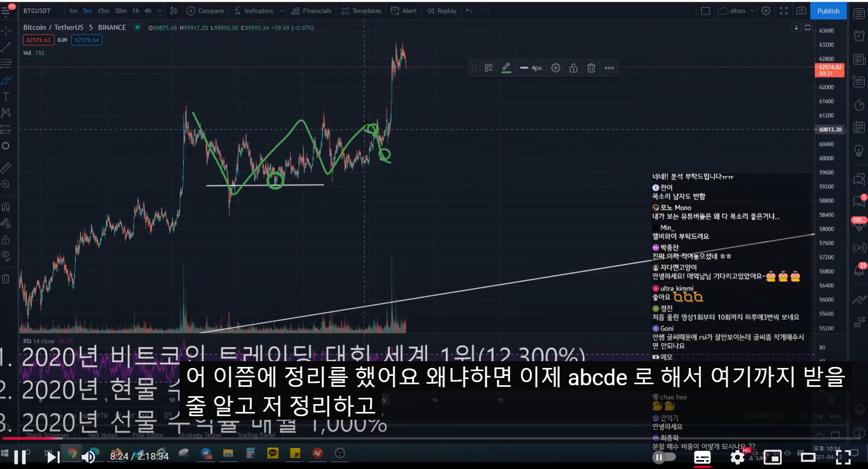Screen dimensions: 868x469
Task: Toggle YouTube autoplay switch
Action: coord(664,457)
